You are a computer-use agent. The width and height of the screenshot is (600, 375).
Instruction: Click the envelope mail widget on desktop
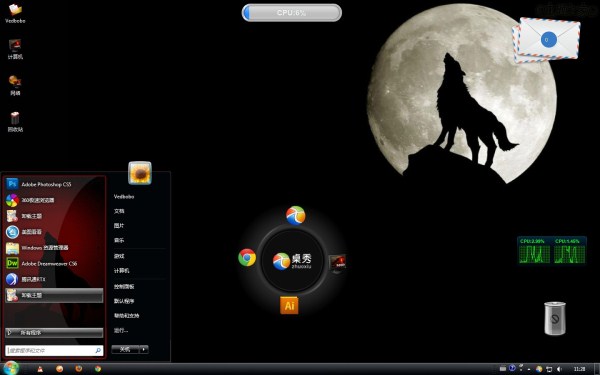(x=546, y=40)
